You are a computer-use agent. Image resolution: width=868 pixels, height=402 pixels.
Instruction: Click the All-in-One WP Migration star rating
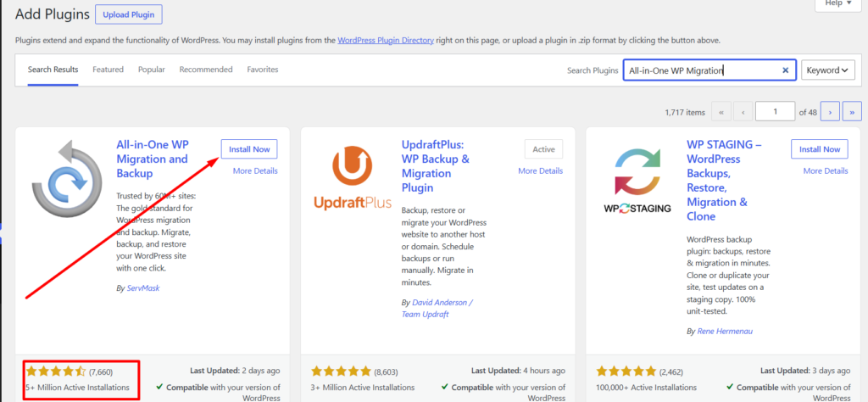pyautogui.click(x=56, y=371)
